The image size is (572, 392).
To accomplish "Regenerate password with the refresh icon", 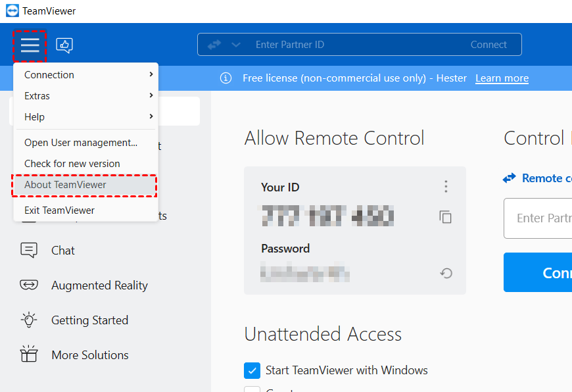I will tap(446, 273).
